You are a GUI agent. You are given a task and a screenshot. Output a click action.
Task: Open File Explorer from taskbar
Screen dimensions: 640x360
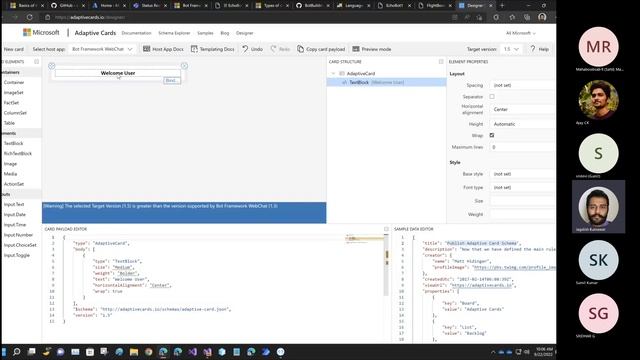point(133,352)
